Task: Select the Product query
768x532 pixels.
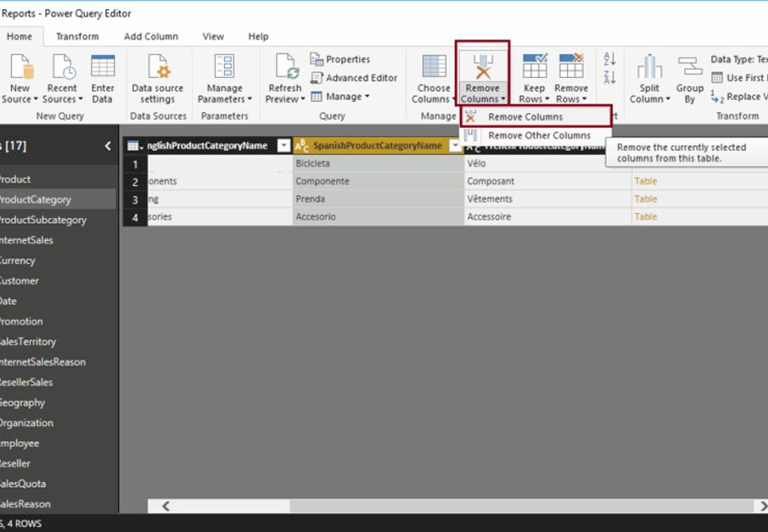Action: [x=58, y=179]
